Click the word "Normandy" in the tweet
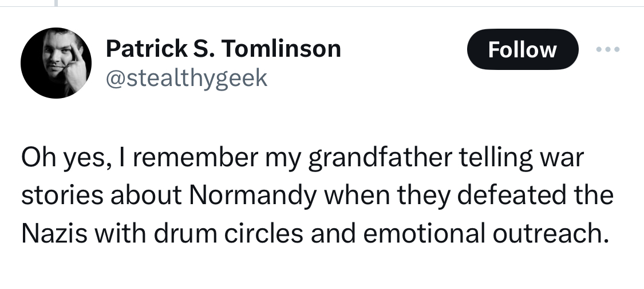 252,195
